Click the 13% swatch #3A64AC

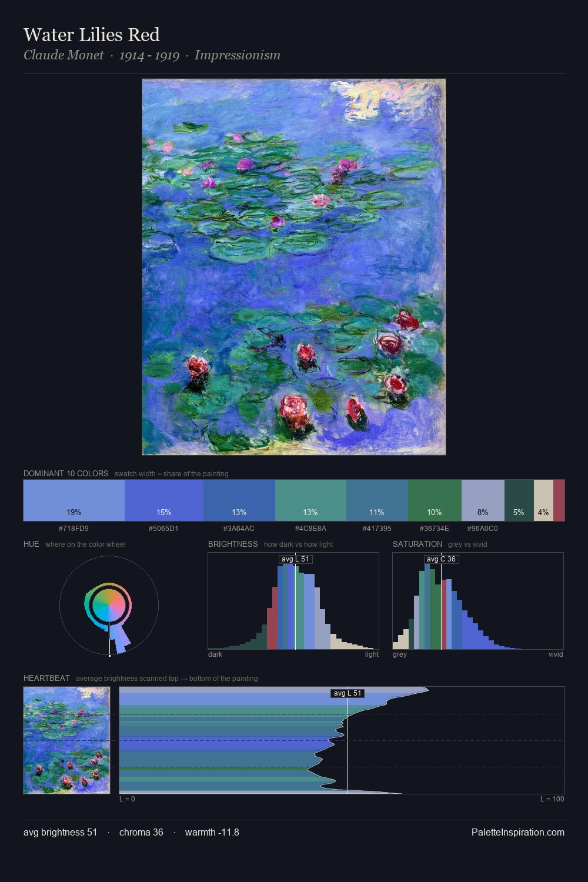pyautogui.click(x=239, y=500)
